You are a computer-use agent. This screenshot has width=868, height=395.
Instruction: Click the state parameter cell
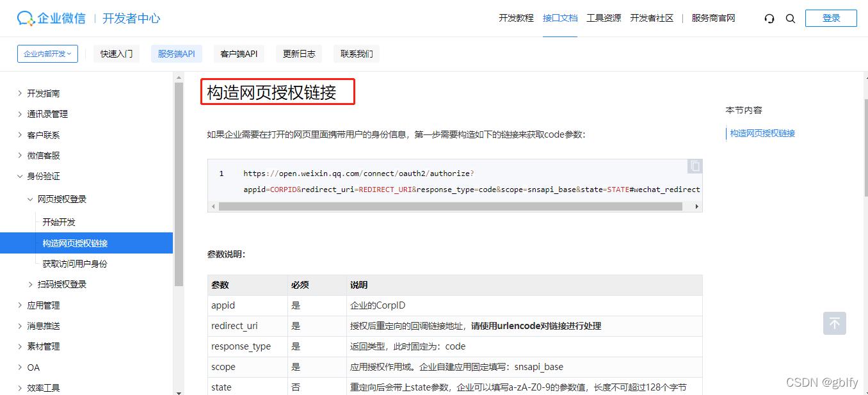(248, 387)
